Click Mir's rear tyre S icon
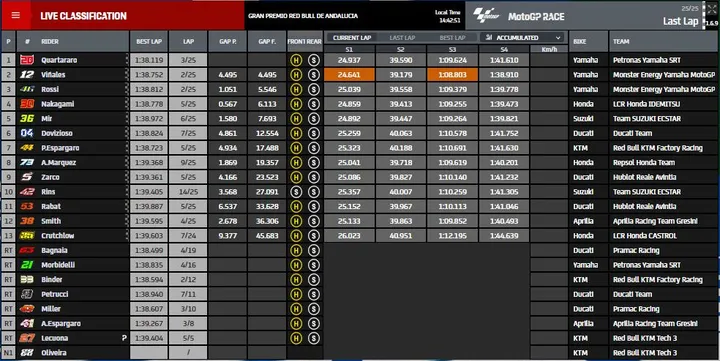 pos(314,118)
